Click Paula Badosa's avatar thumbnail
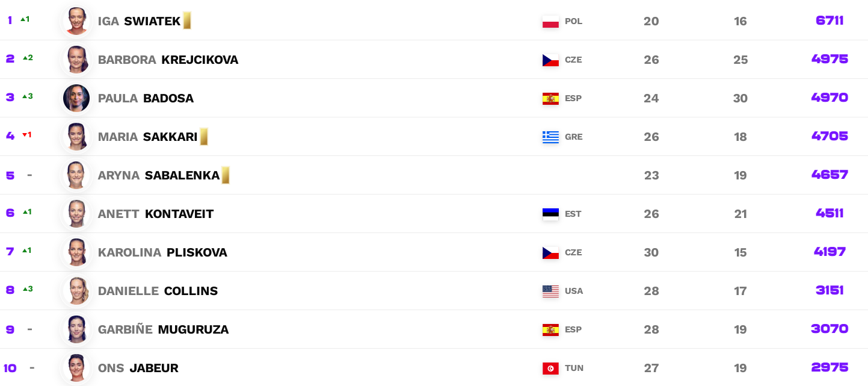The image size is (868, 386). 76,98
